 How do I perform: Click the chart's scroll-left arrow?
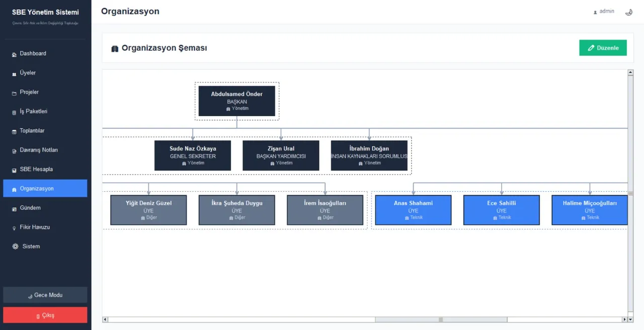pyautogui.click(x=105, y=319)
